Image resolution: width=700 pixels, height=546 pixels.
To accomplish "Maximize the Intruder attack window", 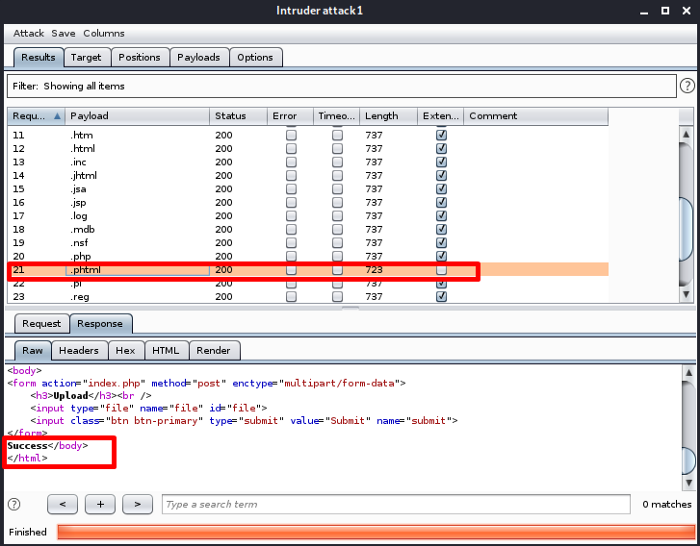I will pyautogui.click(x=665, y=11).
